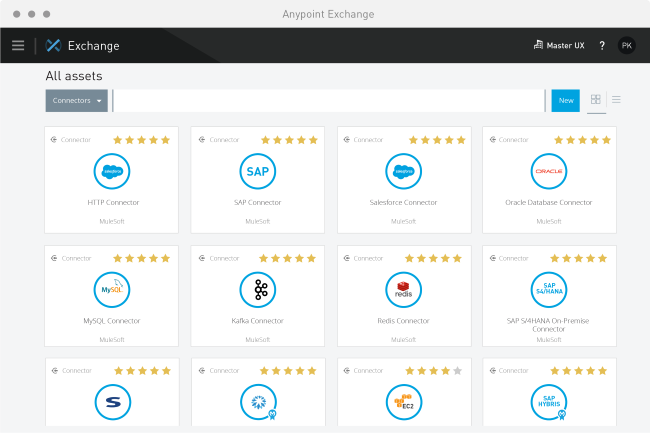Open the Oracle Database Connector logo
650x433 pixels.
[549, 171]
